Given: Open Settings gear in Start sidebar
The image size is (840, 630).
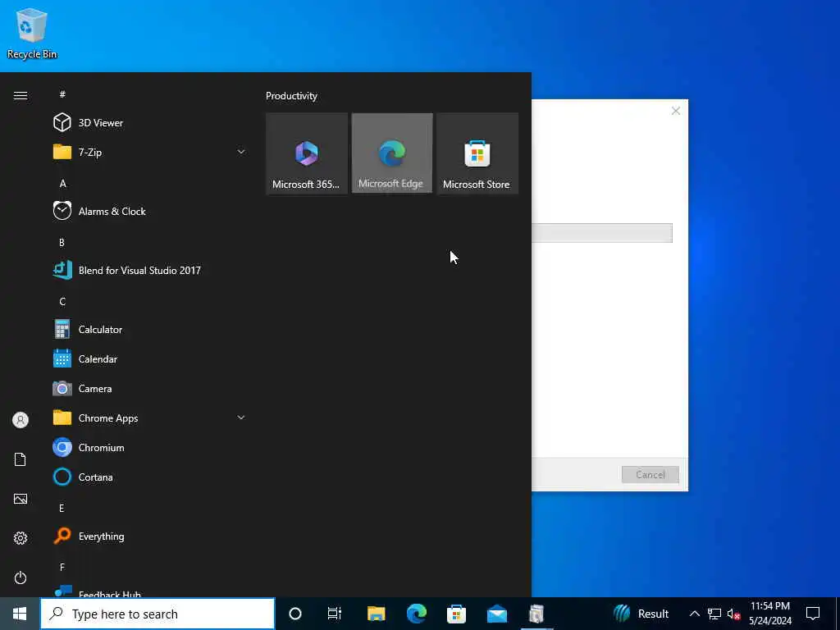Looking at the screenshot, I should 21,538.
